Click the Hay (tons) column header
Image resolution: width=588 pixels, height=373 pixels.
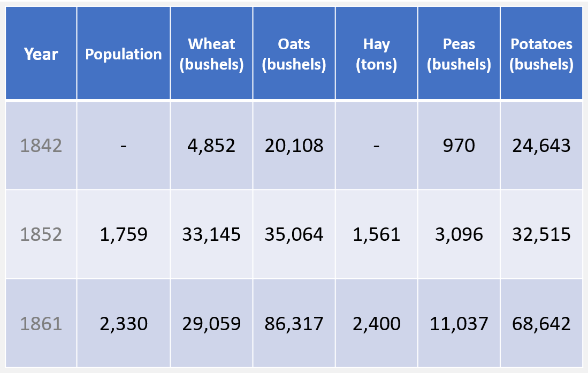(377, 54)
